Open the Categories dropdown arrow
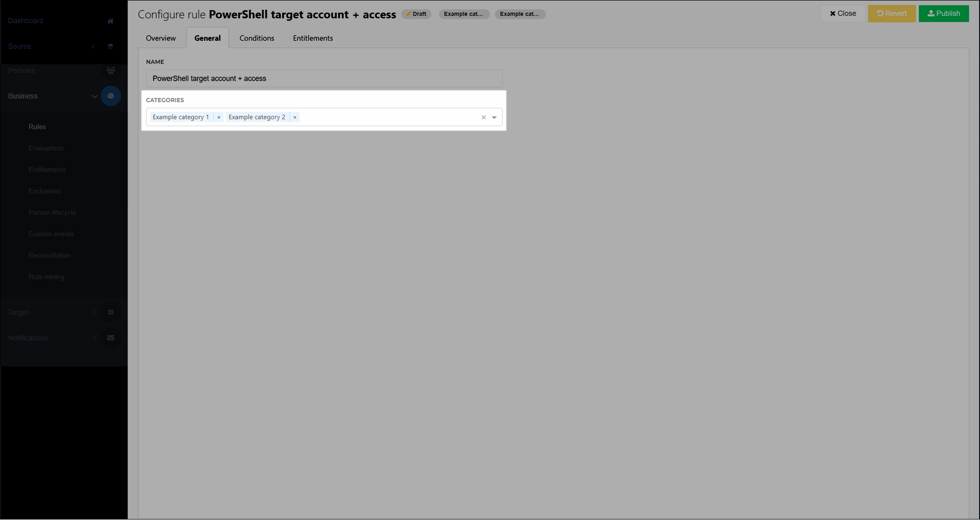 (494, 117)
